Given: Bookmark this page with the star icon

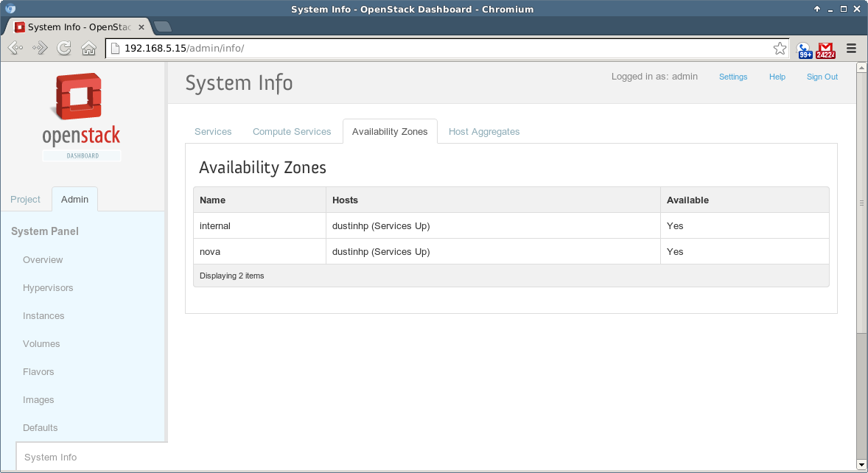Looking at the screenshot, I should (x=780, y=49).
